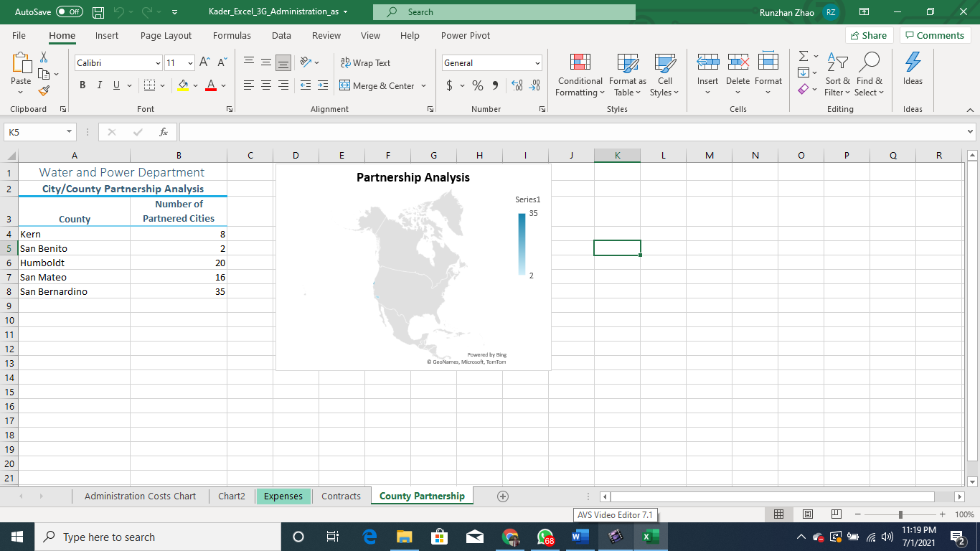Image resolution: width=980 pixels, height=551 pixels.
Task: Toggle Bold formatting
Action: click(x=83, y=85)
